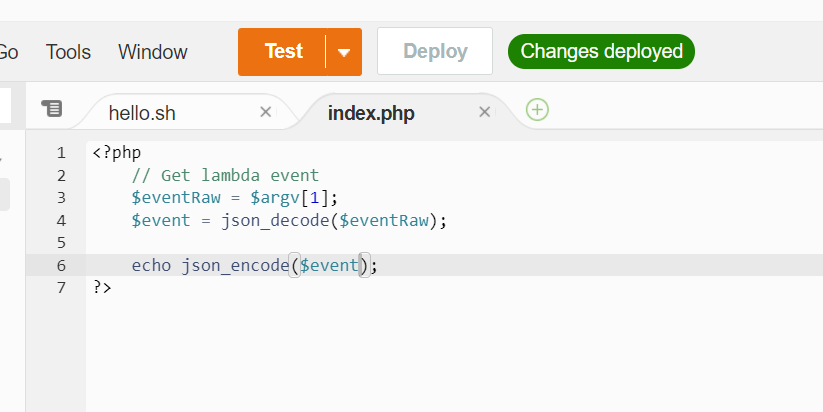Close the hello.sh tab
The image size is (823, 412).
[266, 112]
